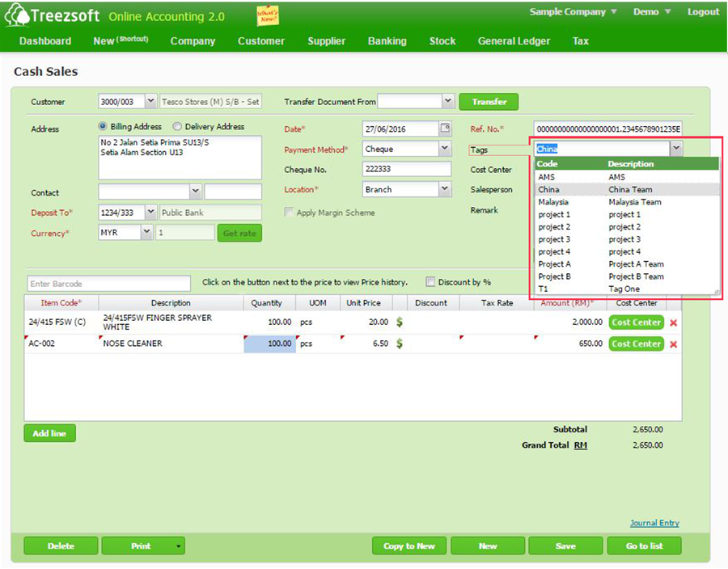Click the Enter Barcode input field

[108, 283]
